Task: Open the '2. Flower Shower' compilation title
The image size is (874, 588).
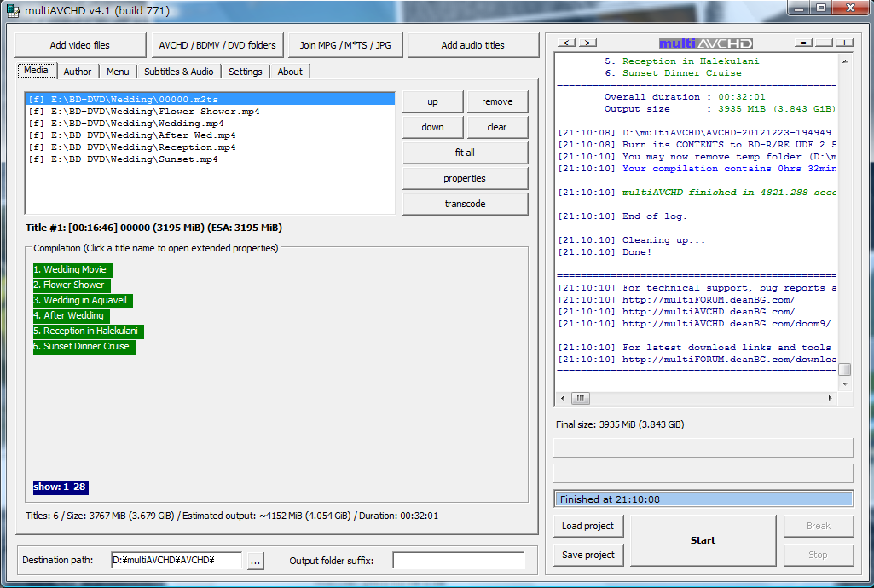Action: 72,285
